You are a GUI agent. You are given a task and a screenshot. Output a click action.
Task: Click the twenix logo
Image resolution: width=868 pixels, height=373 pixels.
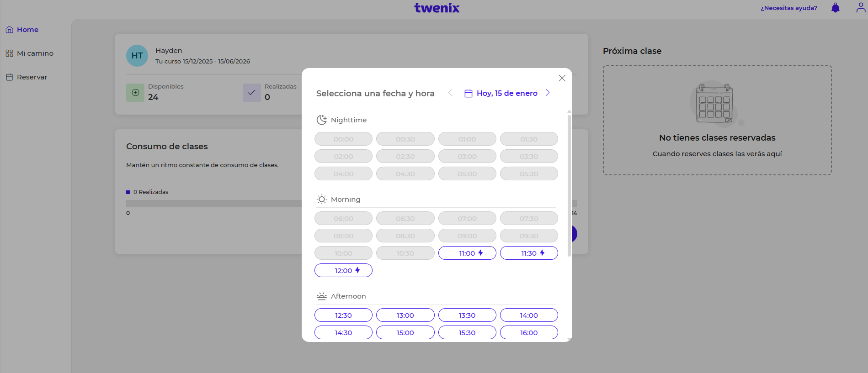[x=437, y=8]
